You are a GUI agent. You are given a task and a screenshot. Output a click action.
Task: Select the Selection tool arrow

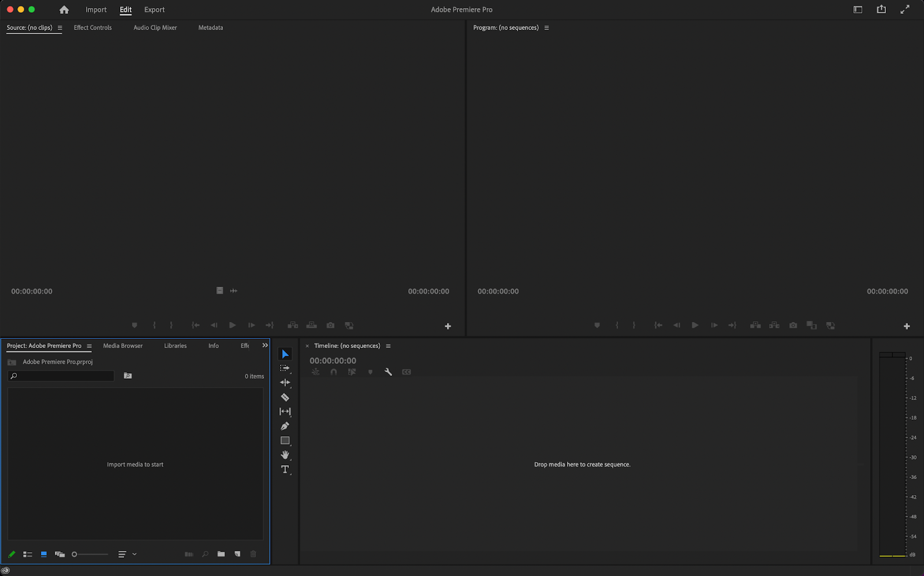(x=285, y=354)
